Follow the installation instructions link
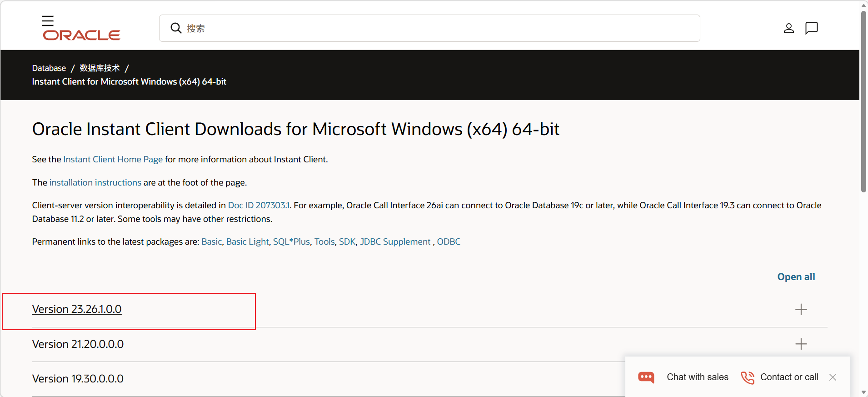Screen dimensions: 868x397 pos(95,183)
